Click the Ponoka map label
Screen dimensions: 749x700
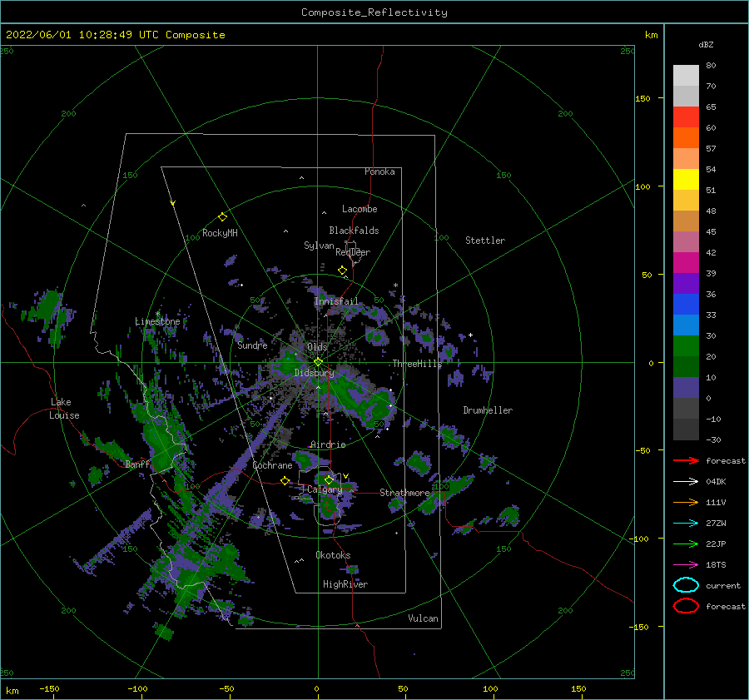click(379, 171)
